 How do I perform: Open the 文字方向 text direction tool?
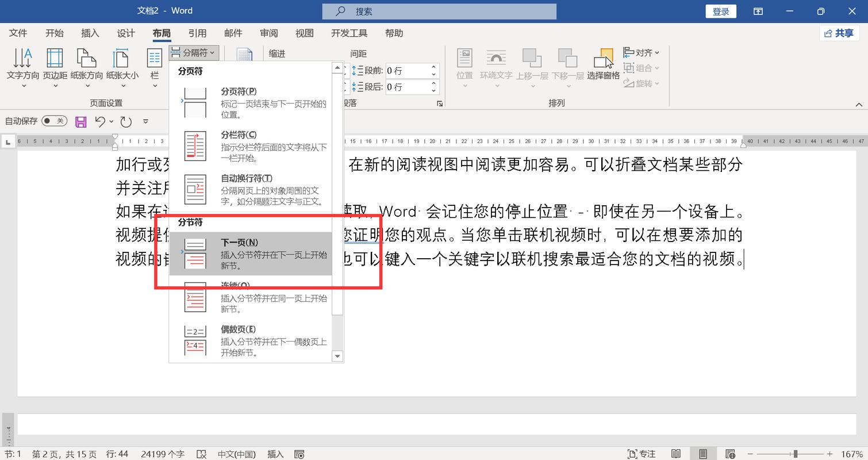(x=23, y=68)
